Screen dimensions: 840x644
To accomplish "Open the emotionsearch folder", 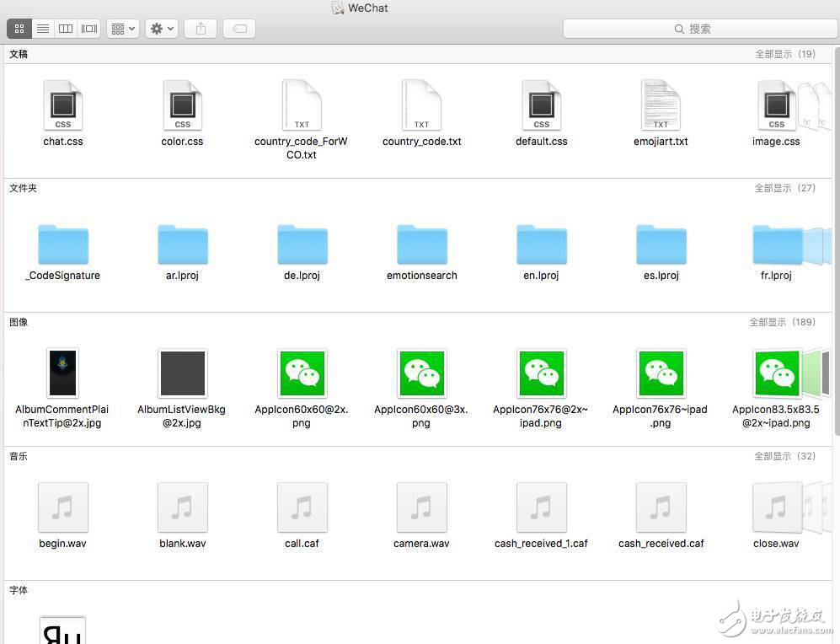I will 421,244.
